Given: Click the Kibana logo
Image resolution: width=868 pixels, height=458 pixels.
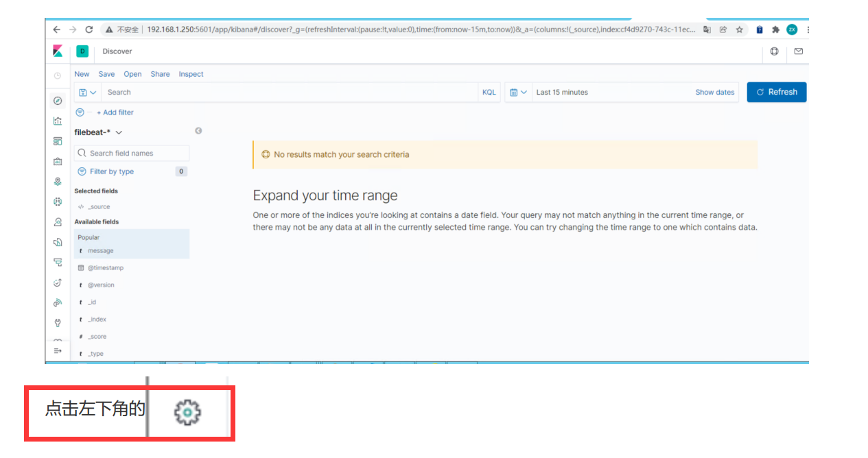Looking at the screenshot, I should point(58,51).
